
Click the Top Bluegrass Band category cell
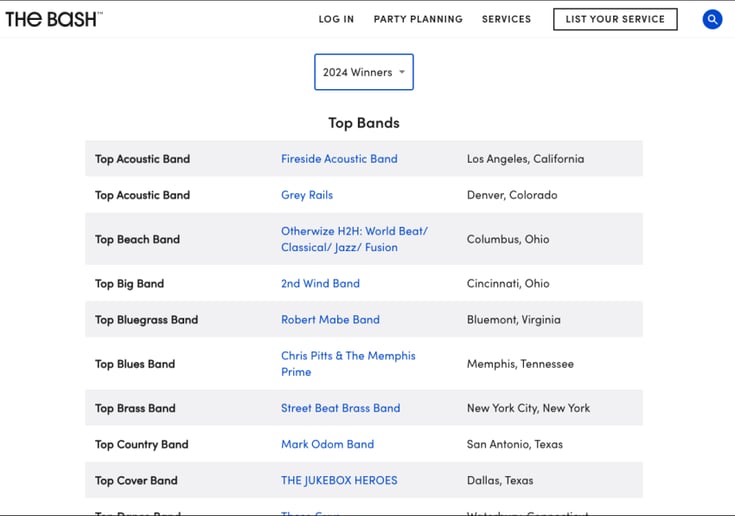coord(146,320)
